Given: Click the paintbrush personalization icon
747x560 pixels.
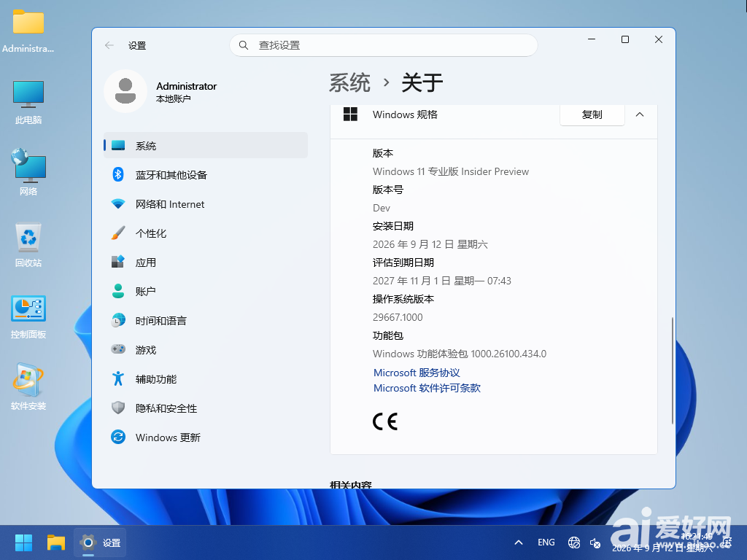Looking at the screenshot, I should (118, 233).
